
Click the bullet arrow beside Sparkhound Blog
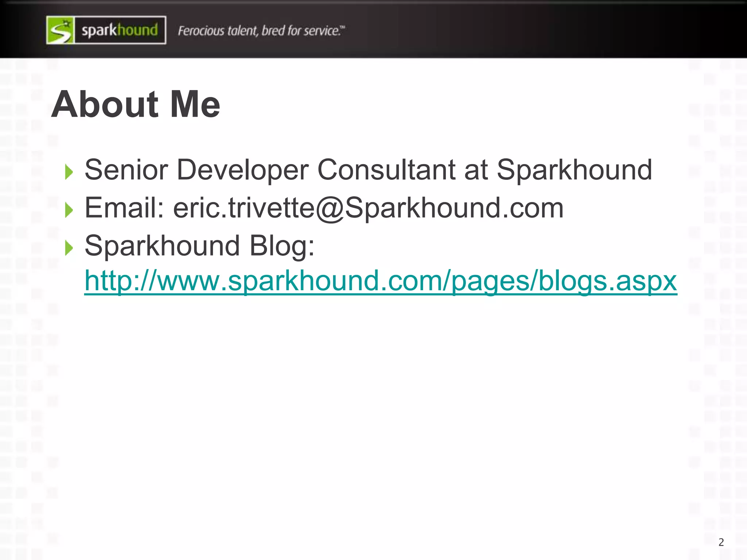[x=69, y=248]
